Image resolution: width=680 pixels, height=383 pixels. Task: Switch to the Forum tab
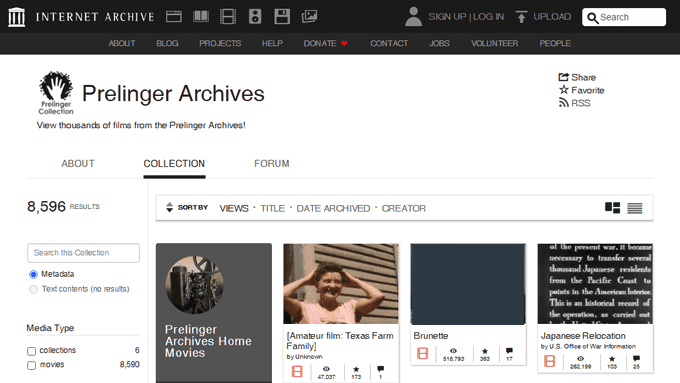point(271,164)
